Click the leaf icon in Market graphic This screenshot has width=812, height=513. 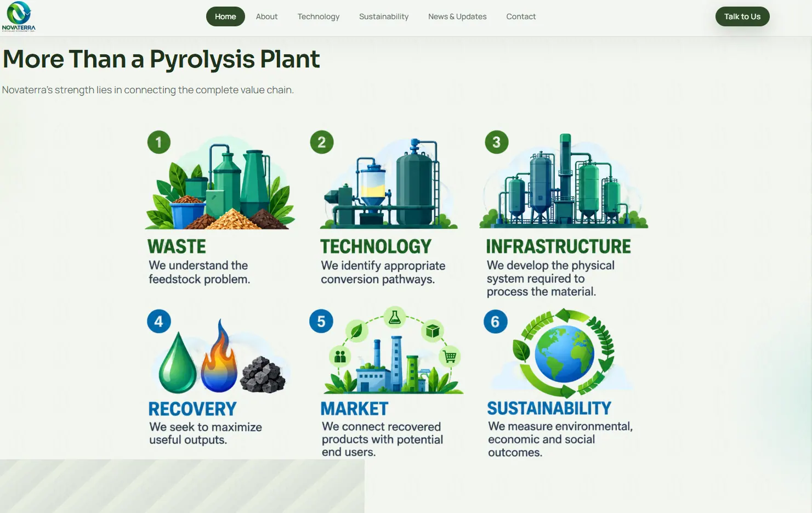[x=356, y=331]
